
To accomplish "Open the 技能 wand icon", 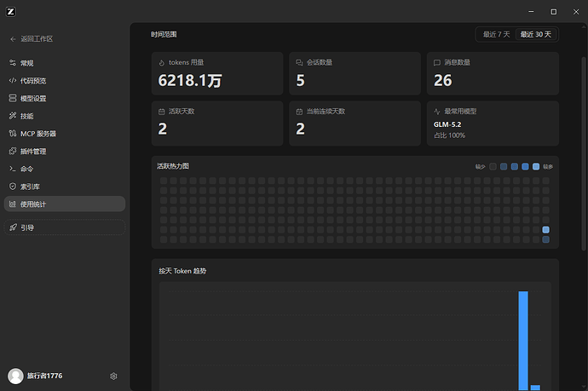I will tap(13, 116).
